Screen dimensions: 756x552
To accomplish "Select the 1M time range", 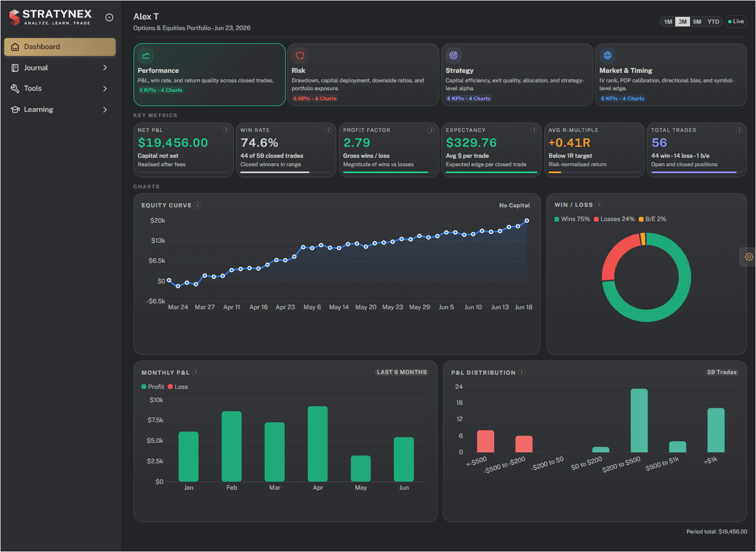I will 668,22.
